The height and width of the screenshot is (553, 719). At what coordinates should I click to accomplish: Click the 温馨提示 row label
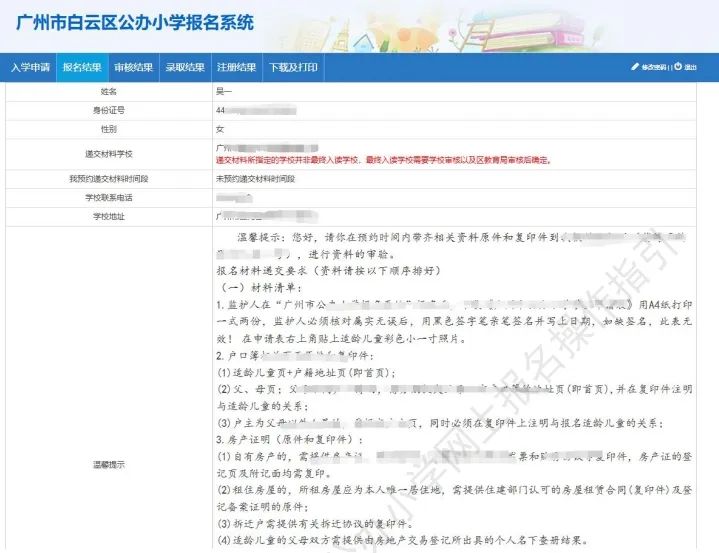point(109,465)
